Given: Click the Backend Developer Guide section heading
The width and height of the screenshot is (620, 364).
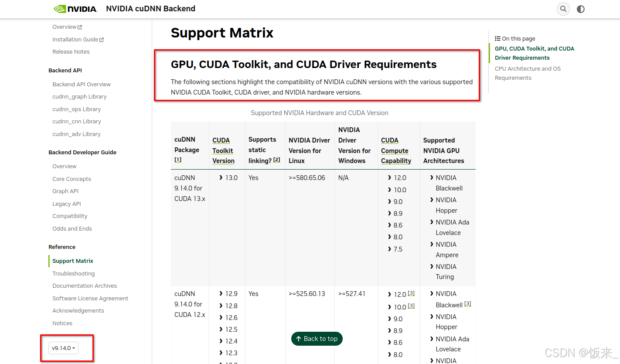Looking at the screenshot, I should (x=82, y=153).
